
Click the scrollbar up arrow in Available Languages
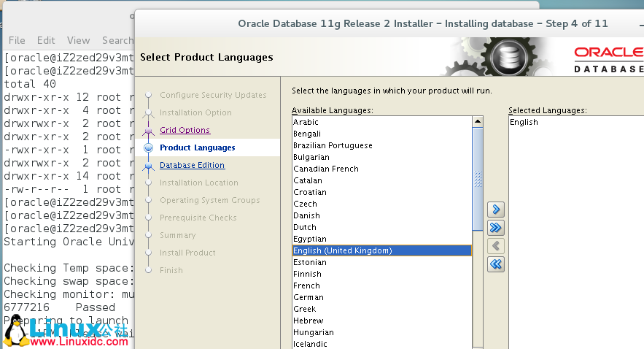click(x=477, y=121)
